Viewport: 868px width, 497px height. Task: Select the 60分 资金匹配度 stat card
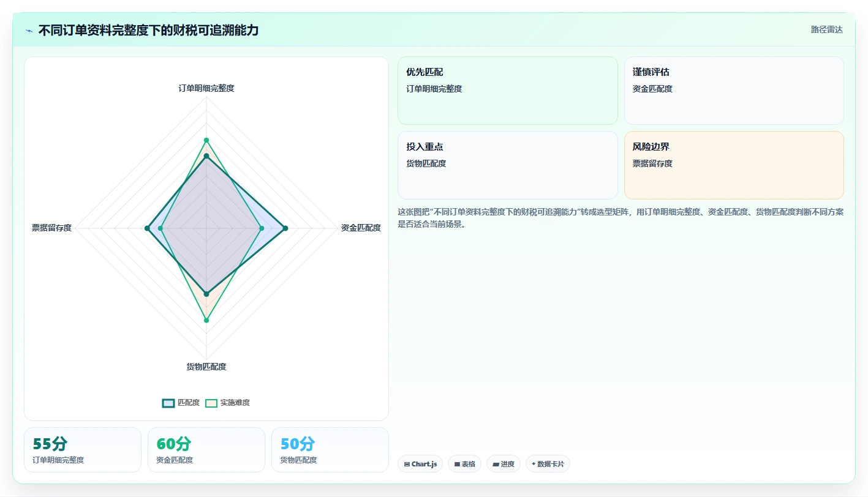tap(206, 450)
